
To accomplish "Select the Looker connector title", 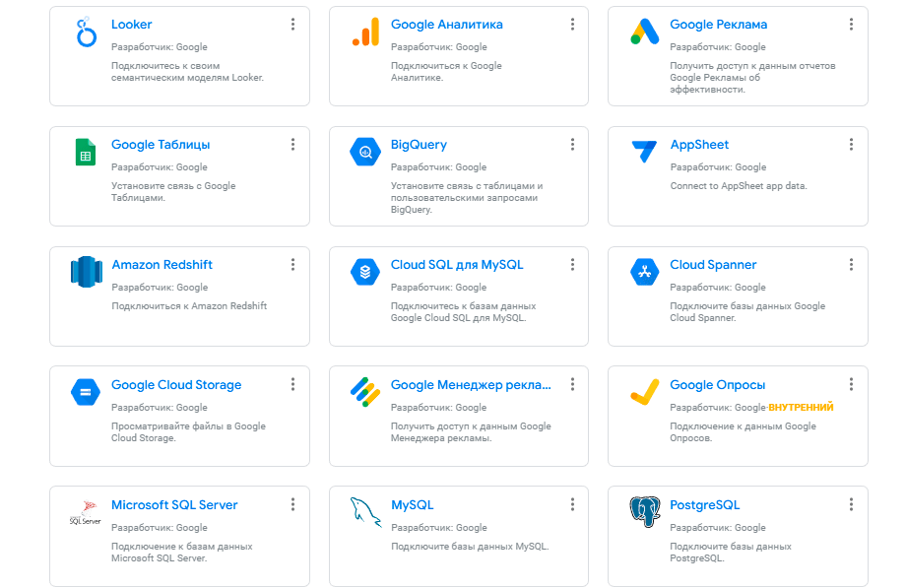I will pyautogui.click(x=132, y=25).
